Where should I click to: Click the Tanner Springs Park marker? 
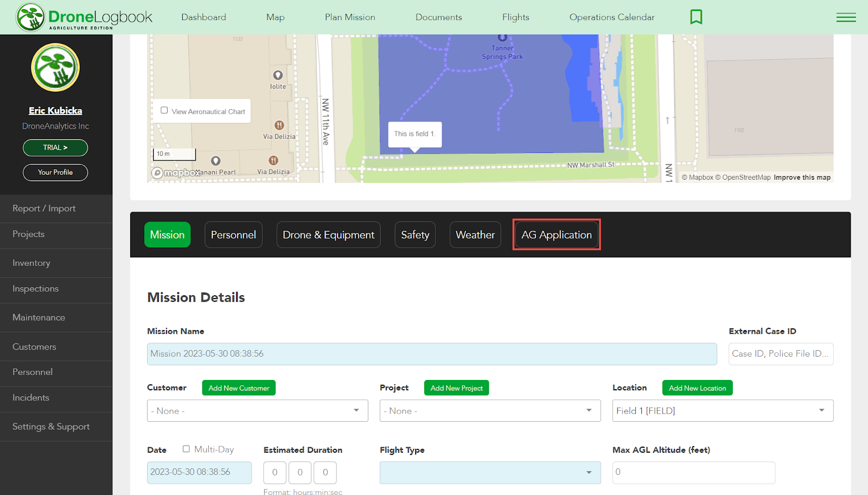pyautogui.click(x=502, y=37)
